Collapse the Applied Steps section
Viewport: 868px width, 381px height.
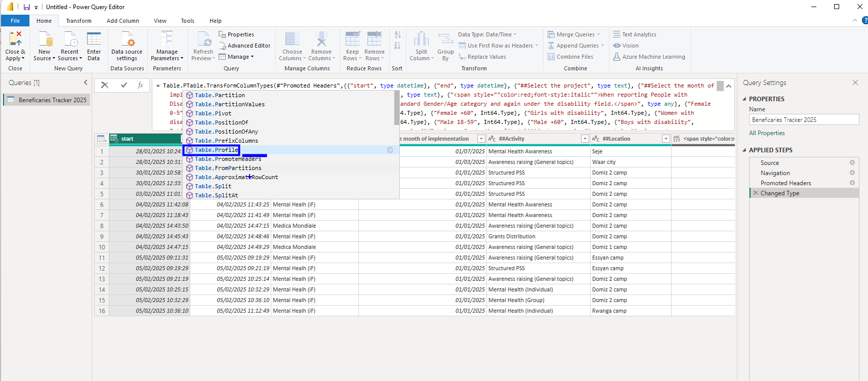click(745, 150)
